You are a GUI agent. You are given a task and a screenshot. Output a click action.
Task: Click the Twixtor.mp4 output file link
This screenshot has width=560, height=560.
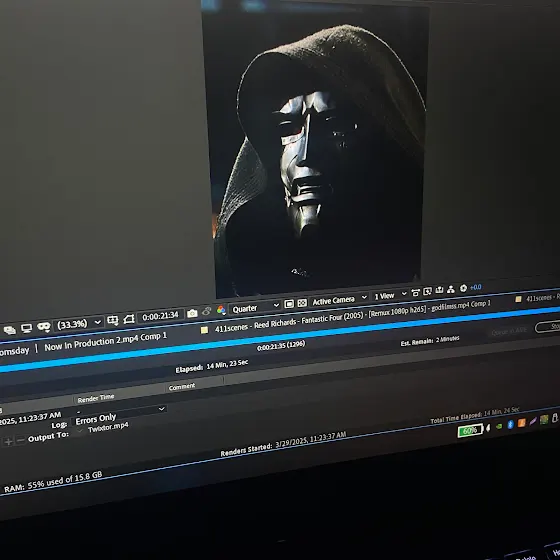108,428
